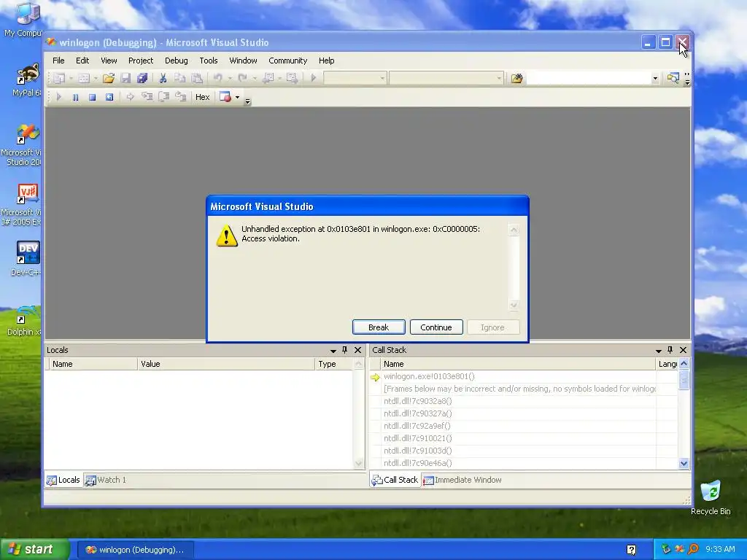Toggle auto-hide pin on Call Stack panel
This screenshot has width=747, height=560.
point(670,350)
